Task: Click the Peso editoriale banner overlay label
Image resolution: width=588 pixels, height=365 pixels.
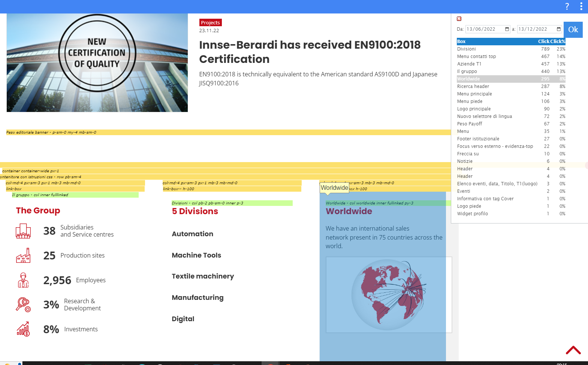Action: click(51, 133)
